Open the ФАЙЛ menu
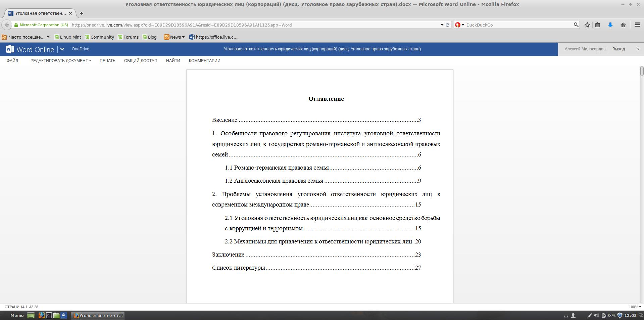The height and width of the screenshot is (320, 644). [x=12, y=61]
